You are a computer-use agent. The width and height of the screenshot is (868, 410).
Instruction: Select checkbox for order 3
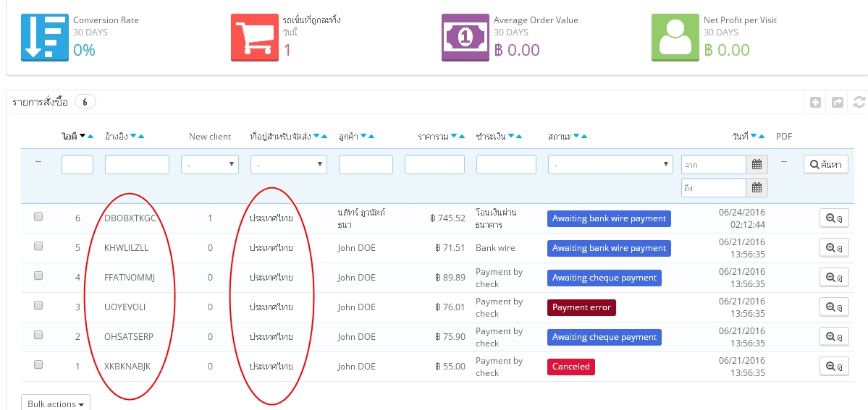[x=38, y=305]
